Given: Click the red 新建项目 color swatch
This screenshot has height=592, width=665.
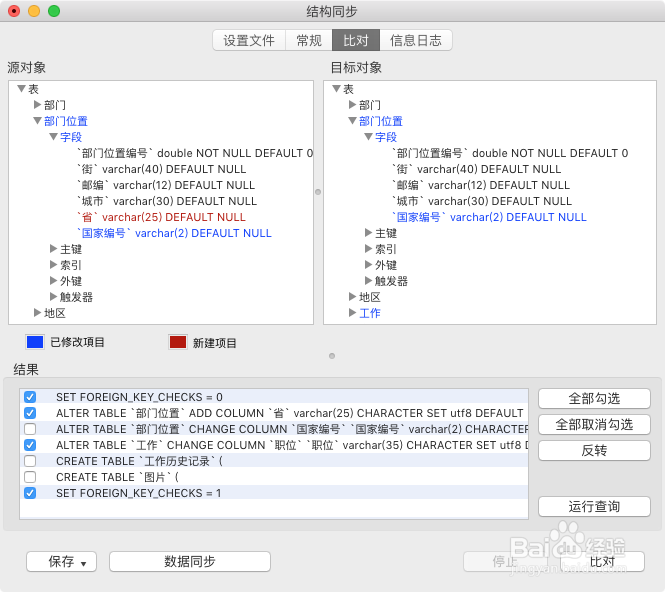Looking at the screenshot, I should [x=178, y=342].
